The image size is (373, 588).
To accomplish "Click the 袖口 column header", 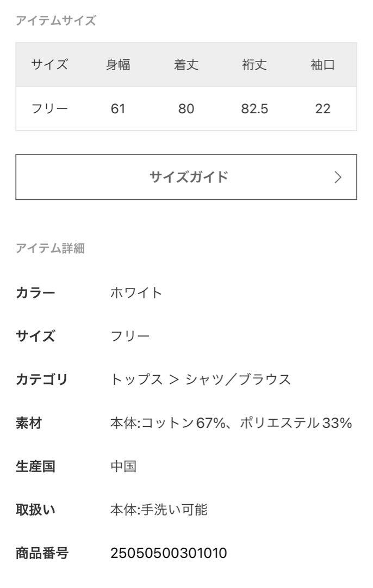I will [322, 65].
